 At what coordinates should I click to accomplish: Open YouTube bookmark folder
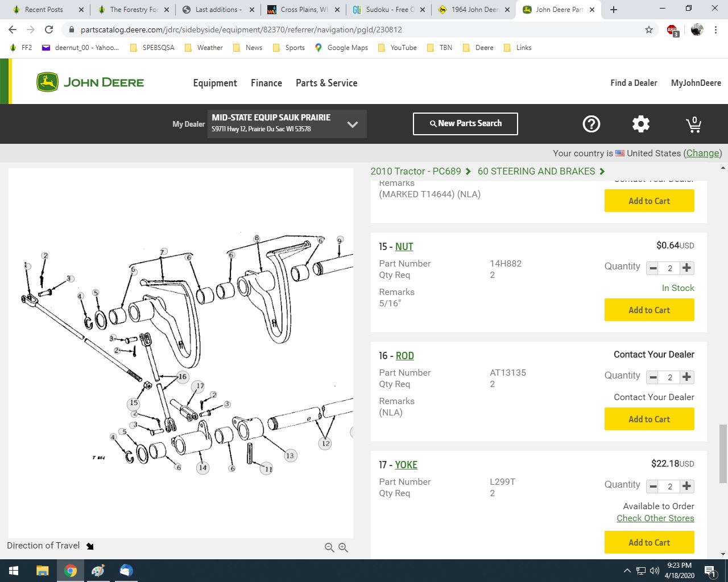click(397, 48)
